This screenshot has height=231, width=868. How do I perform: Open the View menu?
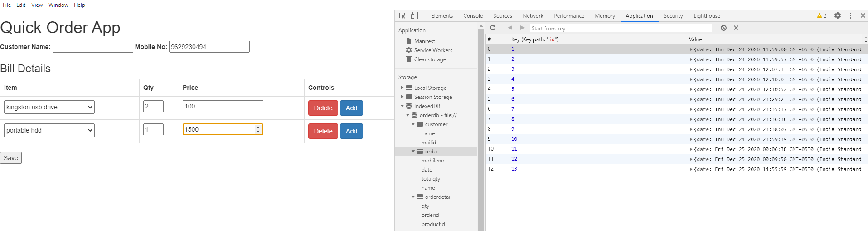[x=37, y=5]
